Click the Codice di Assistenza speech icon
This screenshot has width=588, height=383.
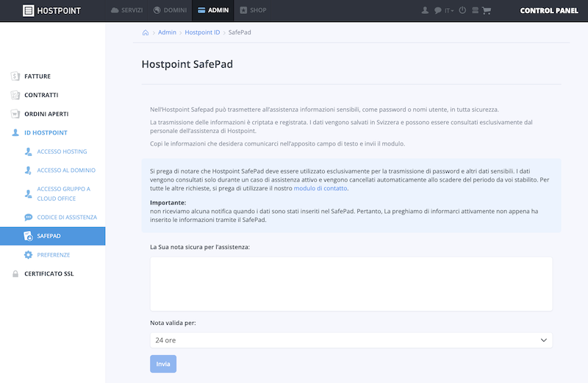click(28, 217)
